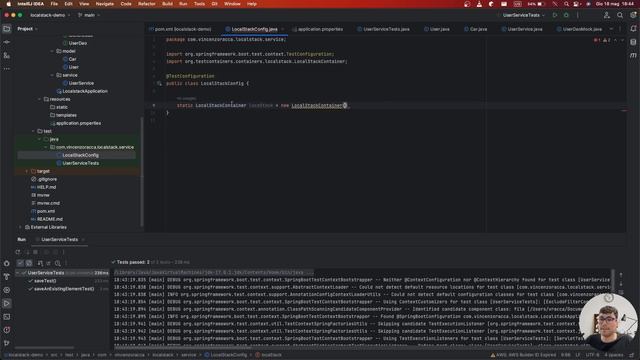Collapse the resources folder

(40, 99)
